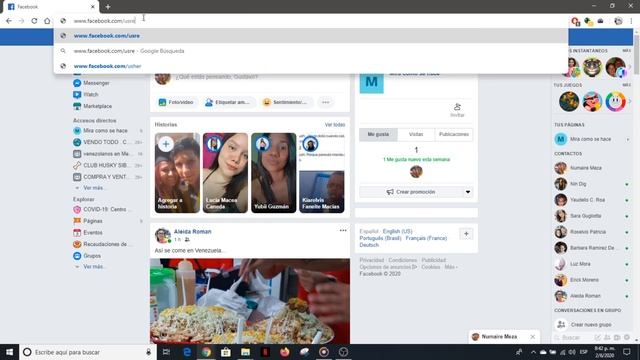Open the Páginas flag icon
The height and width of the screenshot is (360, 640).
click(x=77, y=221)
